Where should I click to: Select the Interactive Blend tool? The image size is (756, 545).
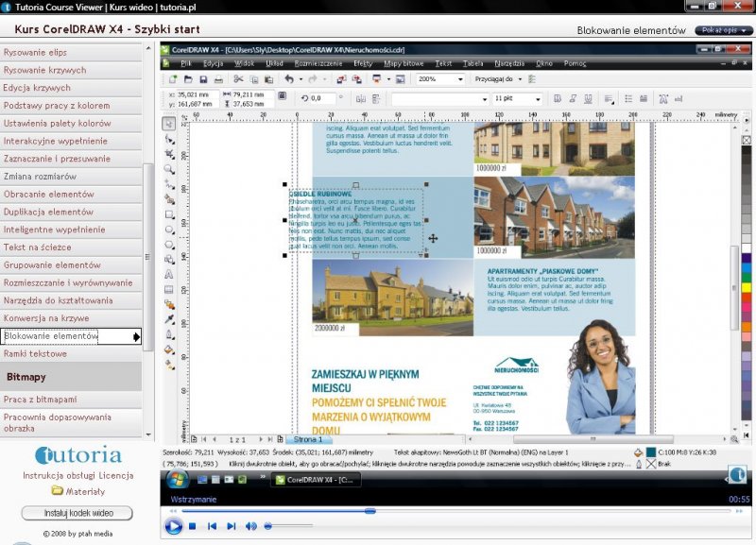point(169,304)
